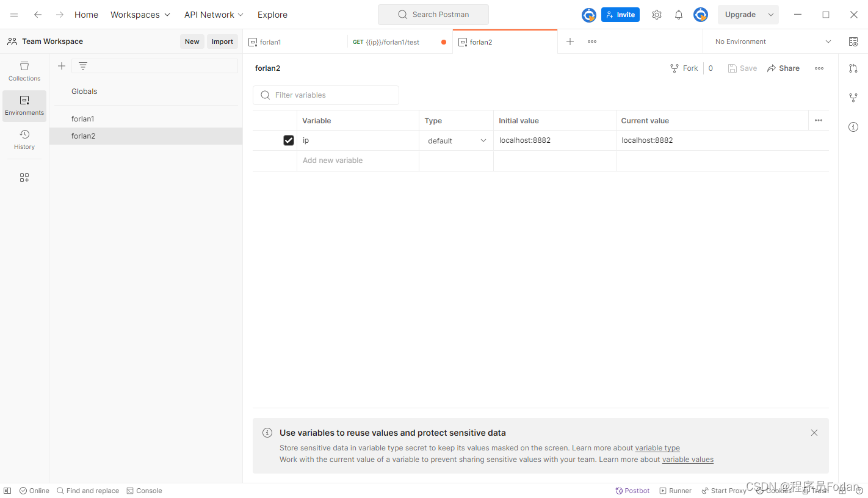Create a new environment with plus icon
This screenshot has width=868, height=498.
coord(61,66)
